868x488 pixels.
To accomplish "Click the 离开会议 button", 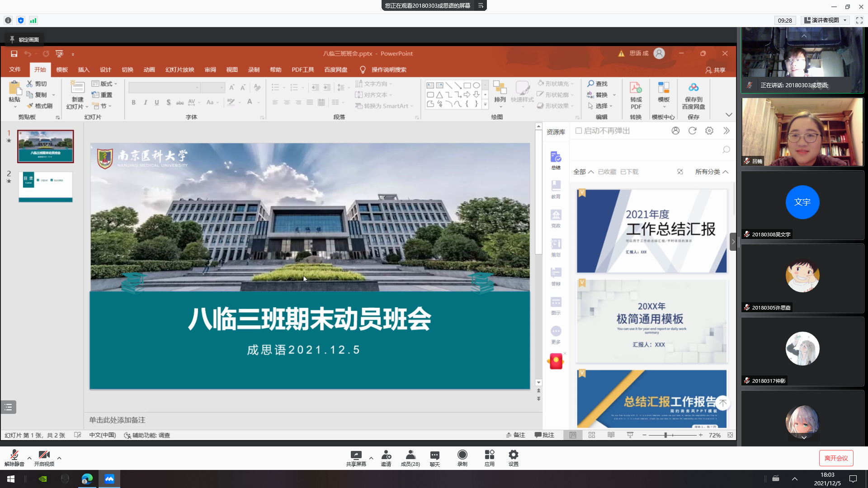I will click(836, 458).
